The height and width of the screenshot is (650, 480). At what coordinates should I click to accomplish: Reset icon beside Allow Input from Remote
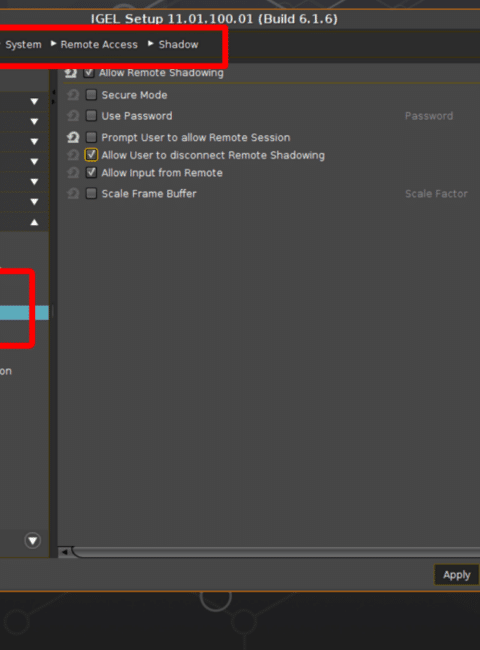(x=73, y=172)
